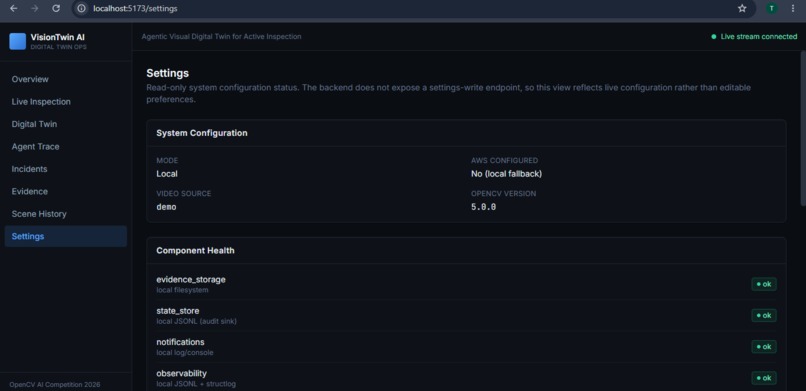
Task: Bookmark this page with the star icon
Action: [742, 8]
